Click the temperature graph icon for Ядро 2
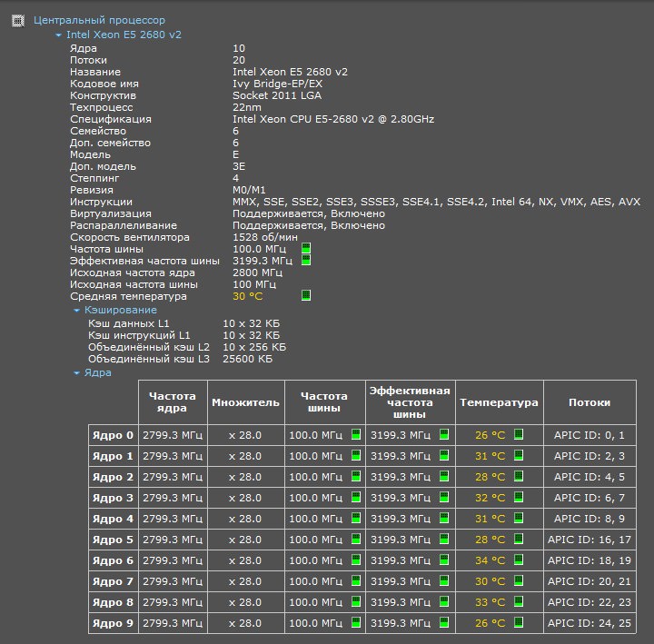Image resolution: width=654 pixels, height=644 pixels. 519,476
